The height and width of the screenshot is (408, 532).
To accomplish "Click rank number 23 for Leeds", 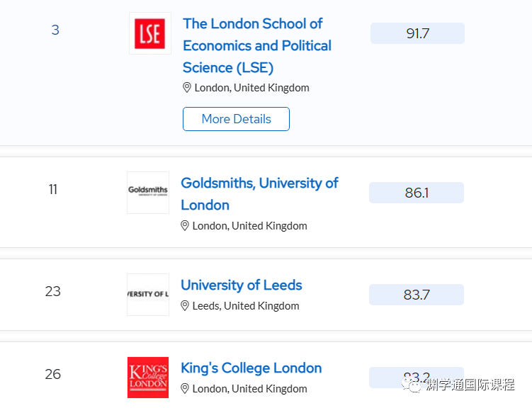I will point(53,291).
